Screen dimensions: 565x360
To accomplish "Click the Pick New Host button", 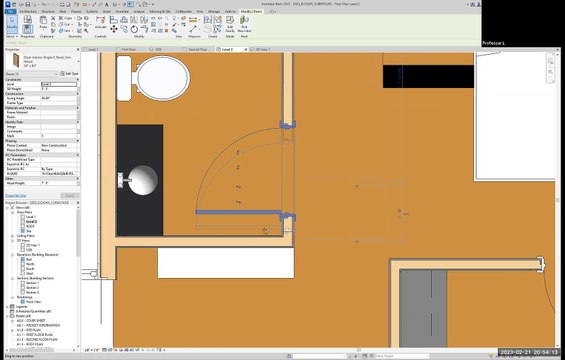I will click(244, 24).
